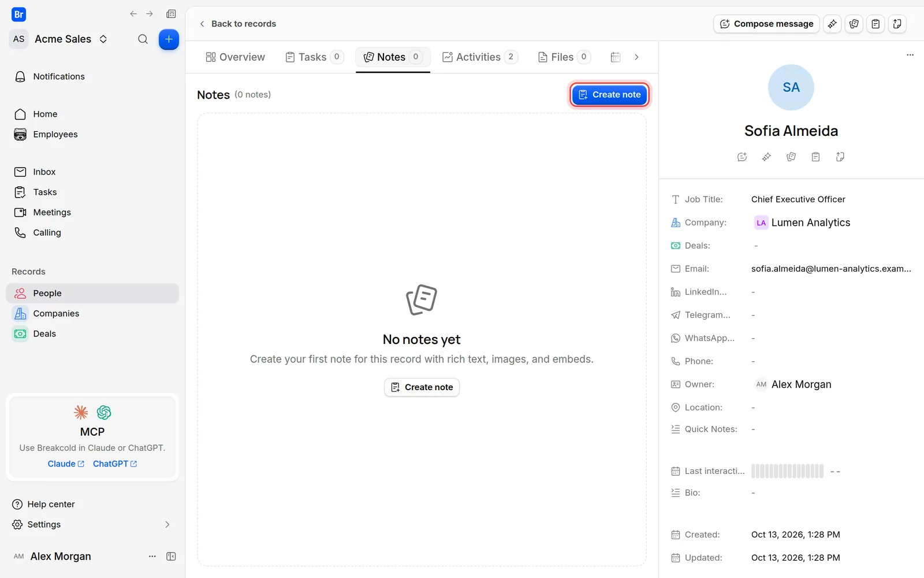The image size is (924, 578).
Task: Open the layout panel icon beside navigation arrows
Action: click(171, 14)
